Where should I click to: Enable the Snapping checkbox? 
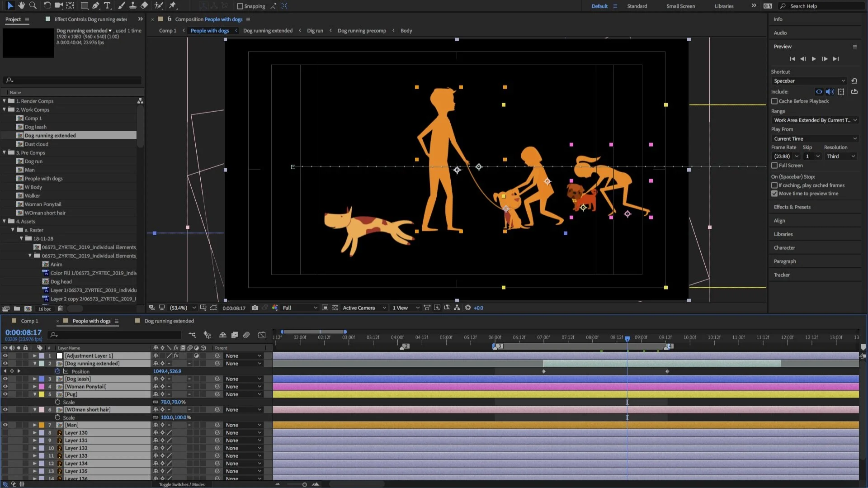pos(240,6)
